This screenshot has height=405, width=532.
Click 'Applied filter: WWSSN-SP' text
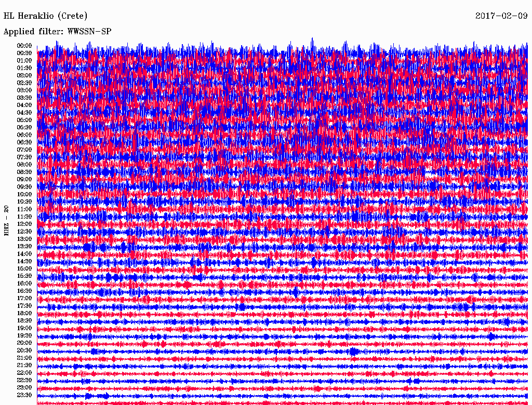(x=57, y=32)
